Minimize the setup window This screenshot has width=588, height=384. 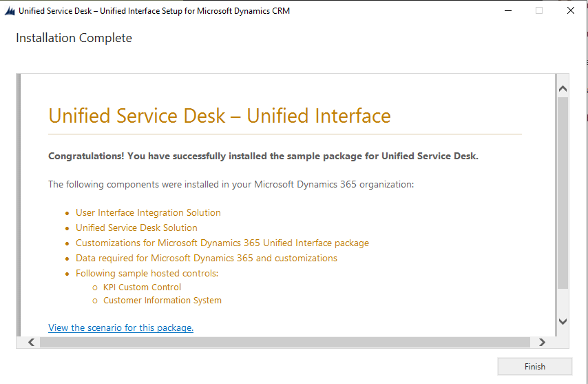(x=507, y=11)
